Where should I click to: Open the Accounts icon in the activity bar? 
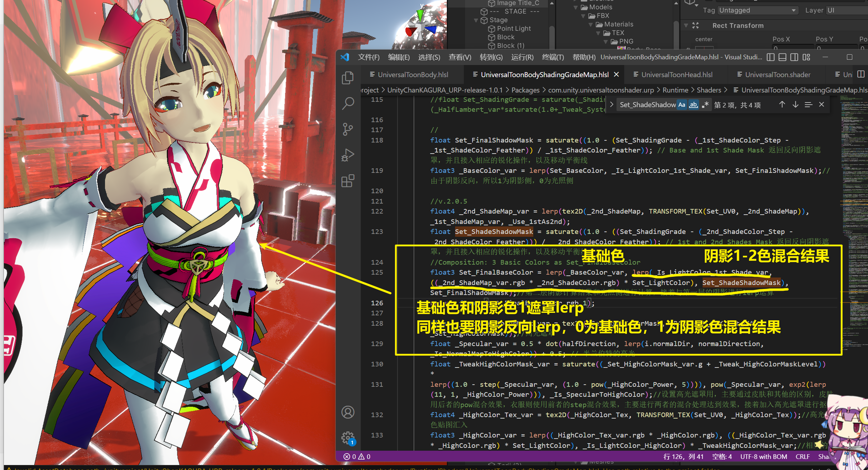coord(348,412)
